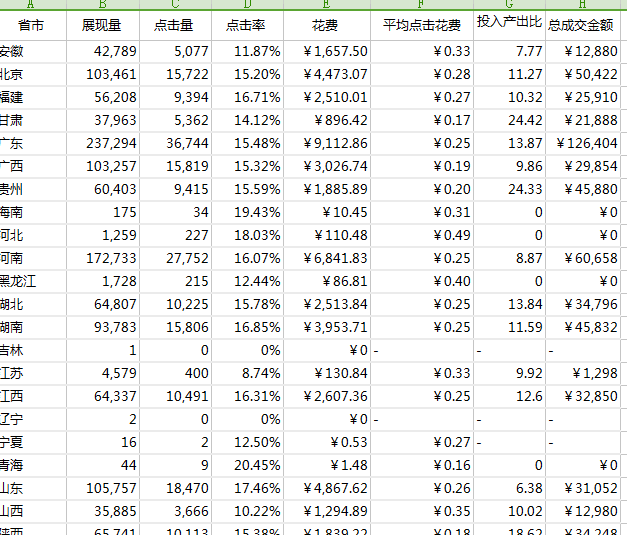Viewport: 627px width, 535px height.
Task: Click the 甘肃 province cell
Action: click(x=33, y=120)
